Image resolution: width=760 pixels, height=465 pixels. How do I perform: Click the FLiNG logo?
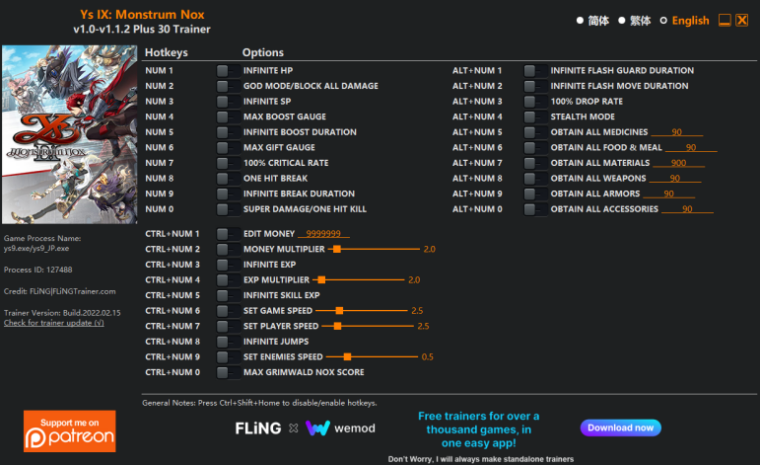coord(258,428)
